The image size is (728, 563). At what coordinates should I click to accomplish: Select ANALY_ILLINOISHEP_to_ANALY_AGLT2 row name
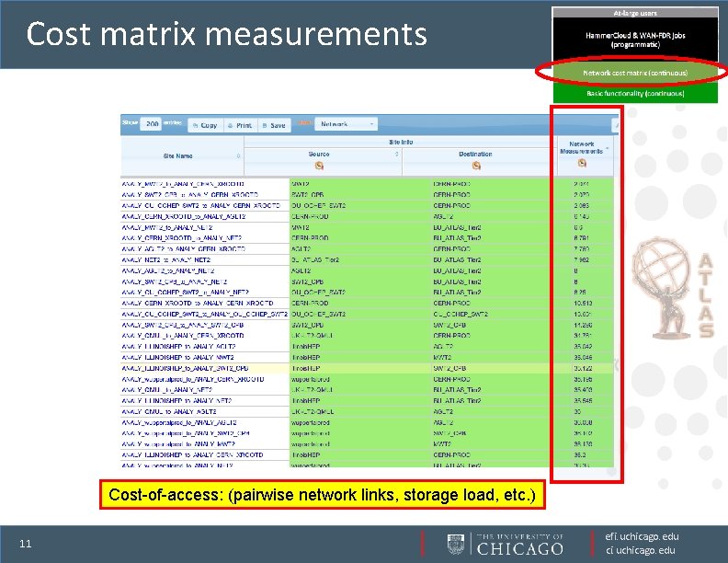(x=178, y=347)
